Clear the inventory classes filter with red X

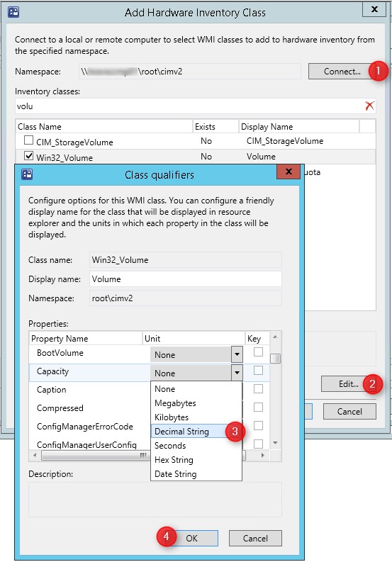369,106
